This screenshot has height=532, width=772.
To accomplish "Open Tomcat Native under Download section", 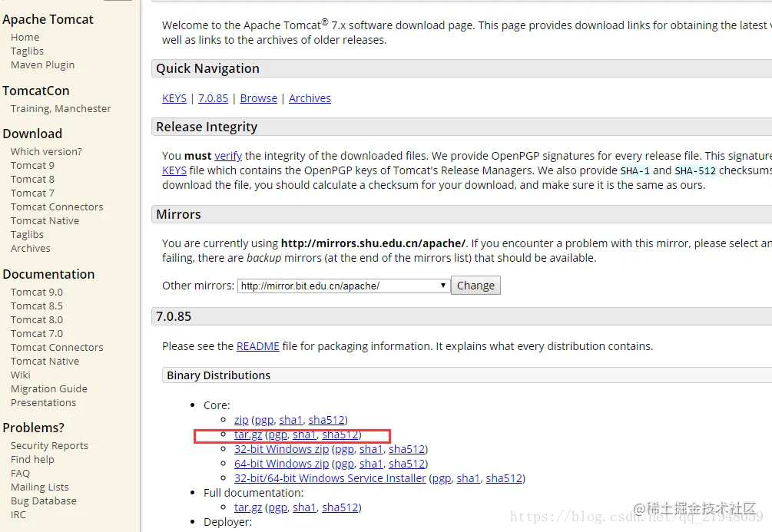I will click(x=45, y=220).
